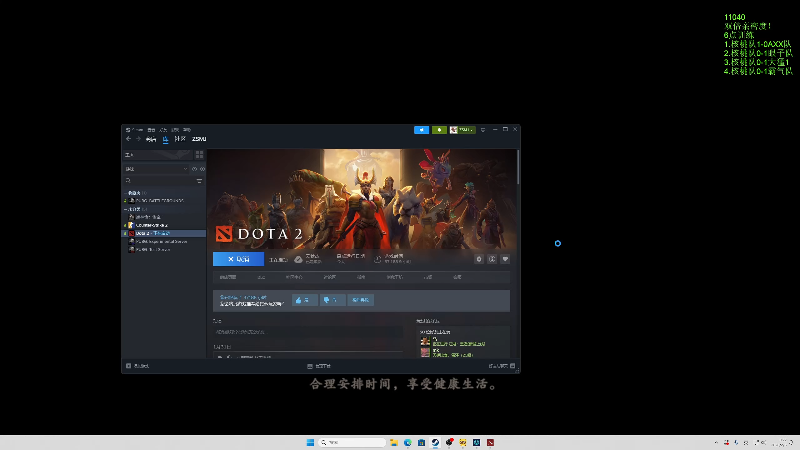This screenshot has width=800, height=450.
Task: Open the account name dropdown in title bar
Action: point(462,130)
